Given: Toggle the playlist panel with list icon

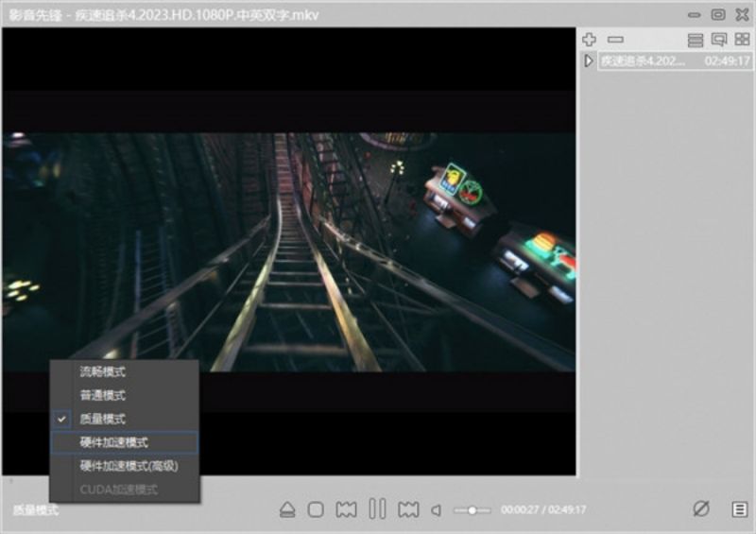Looking at the screenshot, I should [740, 508].
